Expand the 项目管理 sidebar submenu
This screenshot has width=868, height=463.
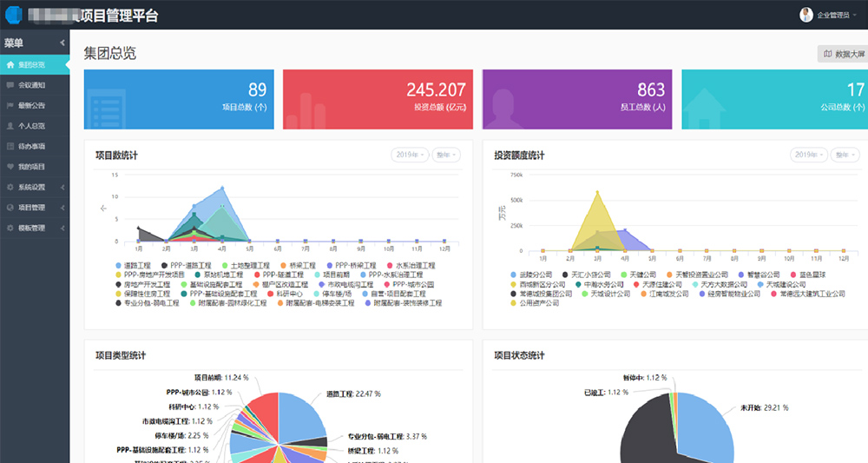[35, 208]
